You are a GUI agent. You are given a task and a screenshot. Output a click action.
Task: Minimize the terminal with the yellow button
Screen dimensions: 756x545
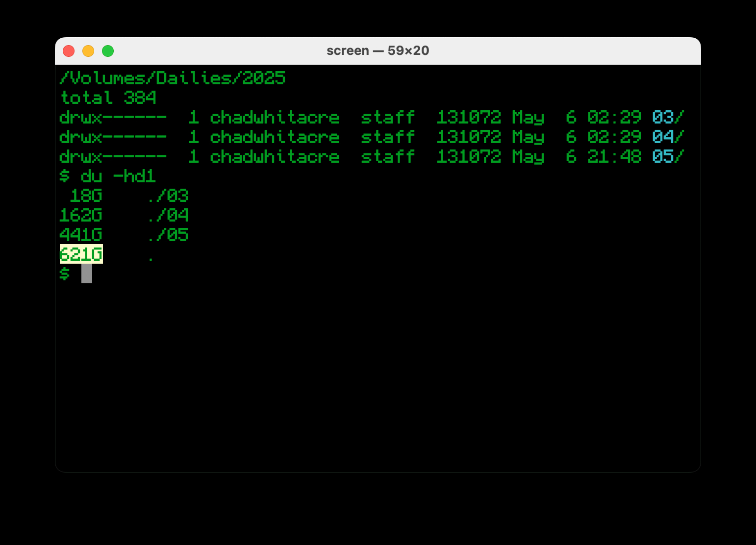coord(88,51)
